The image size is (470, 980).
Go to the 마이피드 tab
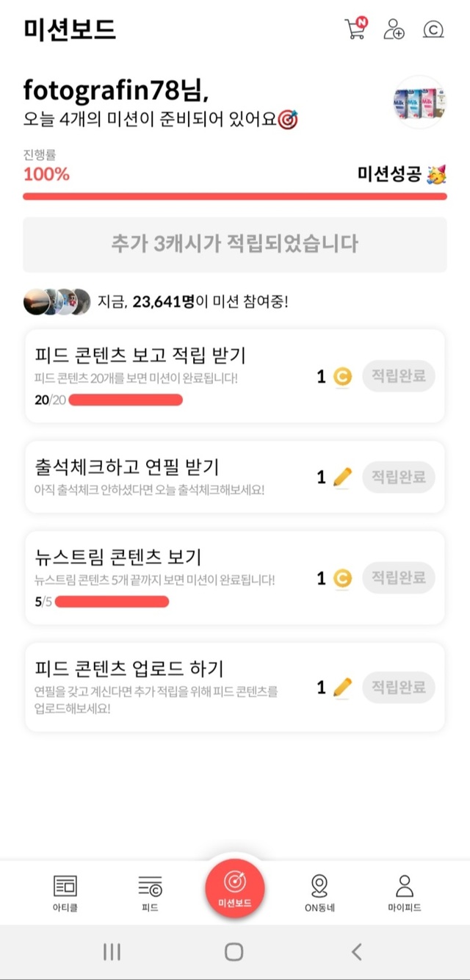405,893
